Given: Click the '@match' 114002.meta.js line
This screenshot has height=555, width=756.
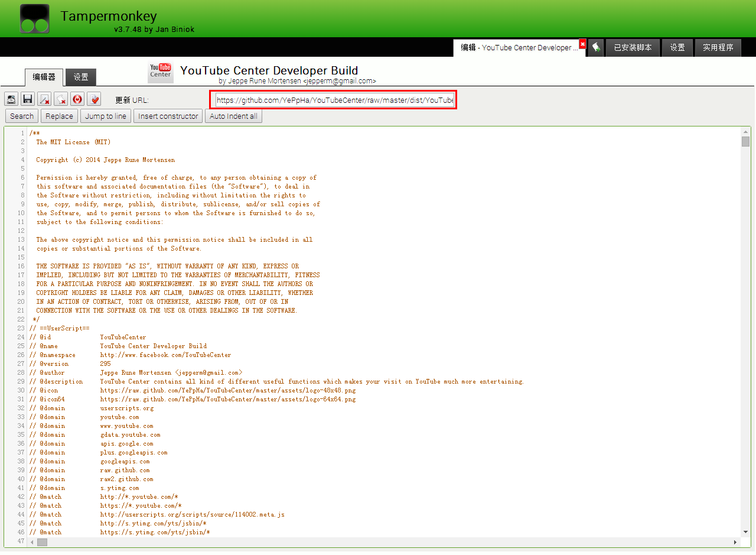Looking at the screenshot, I should coord(157,514).
